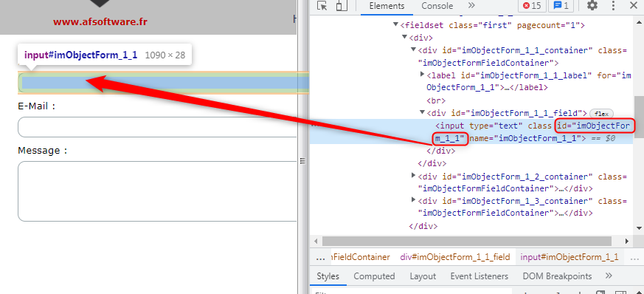Click the horizontal scrollbar left arrow
644x294 pixels.
(x=316, y=241)
